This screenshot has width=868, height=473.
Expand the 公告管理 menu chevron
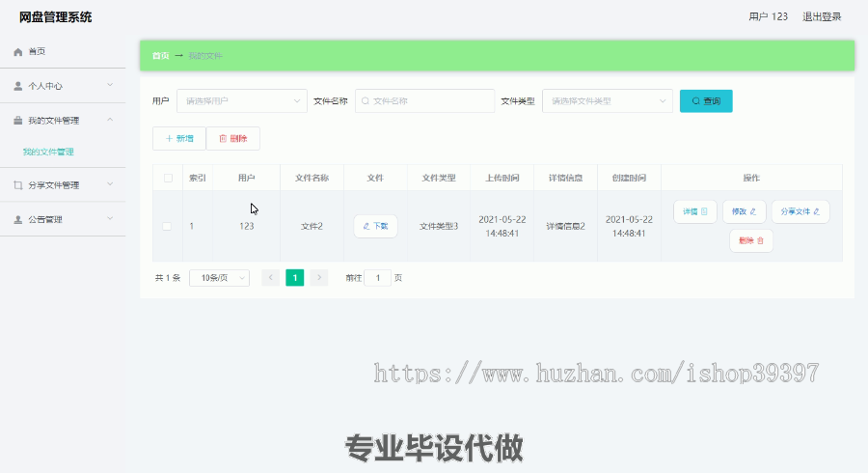tap(110, 218)
